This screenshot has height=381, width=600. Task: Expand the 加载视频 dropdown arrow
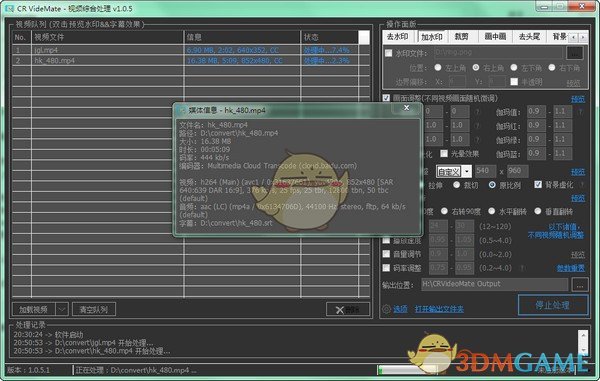pos(62,309)
